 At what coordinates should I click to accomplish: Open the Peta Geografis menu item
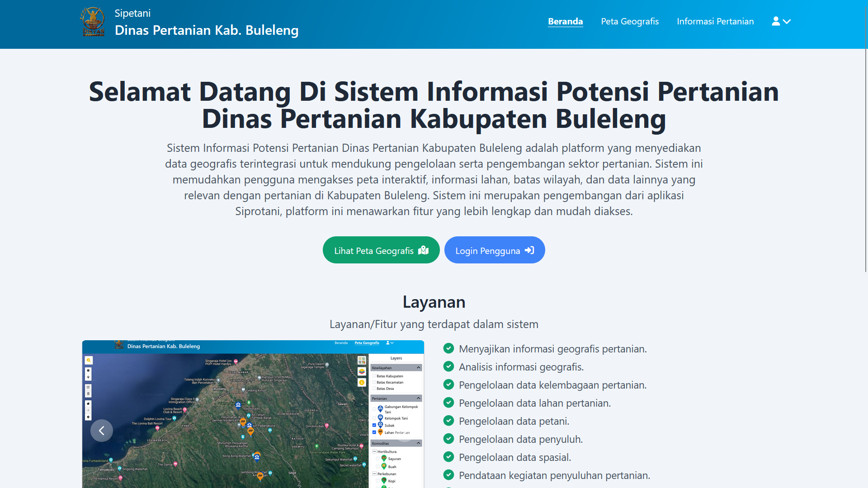pos(630,21)
